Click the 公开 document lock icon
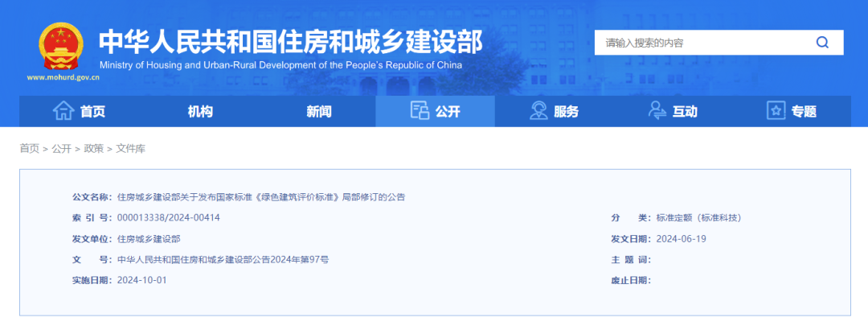 pyautogui.click(x=420, y=111)
